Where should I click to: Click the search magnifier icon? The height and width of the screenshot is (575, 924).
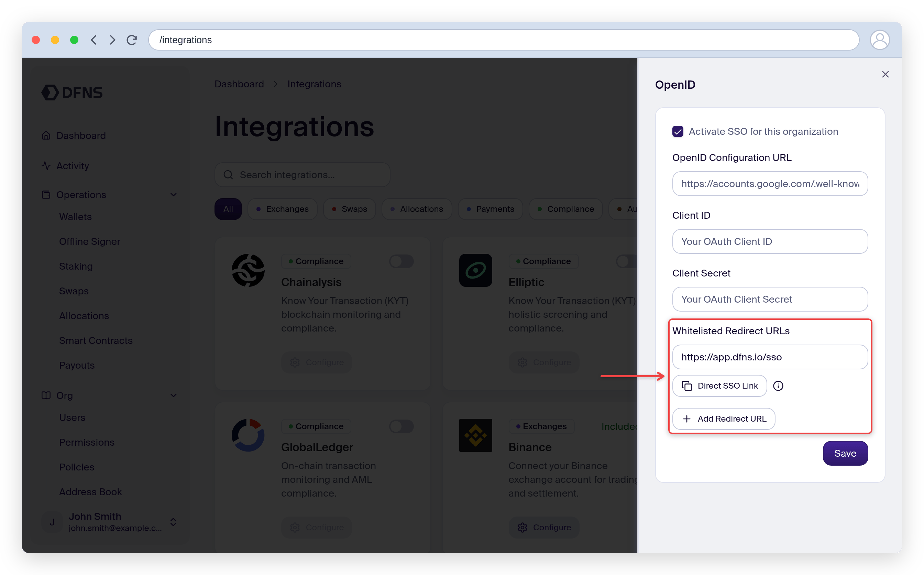point(228,175)
